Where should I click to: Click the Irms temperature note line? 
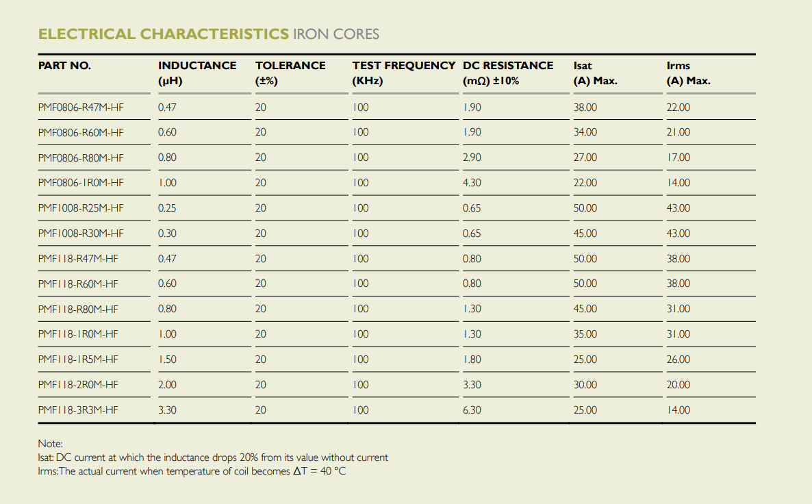(x=192, y=471)
